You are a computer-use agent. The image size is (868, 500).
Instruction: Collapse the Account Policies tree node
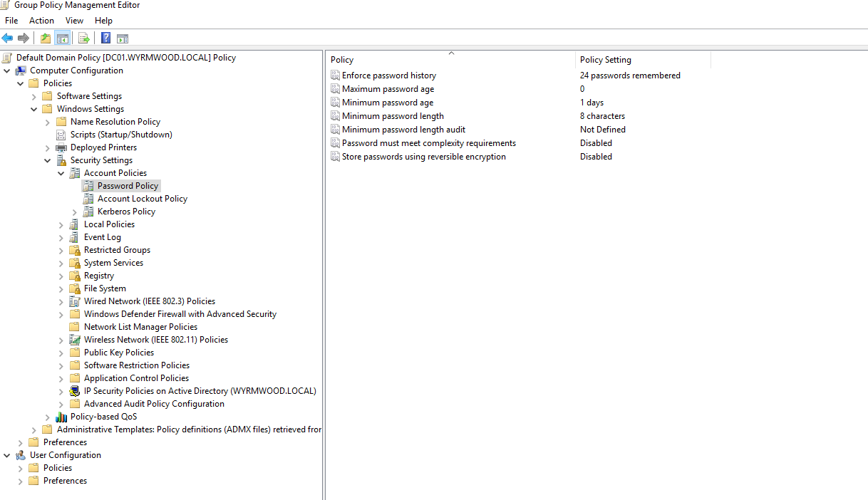tap(61, 173)
